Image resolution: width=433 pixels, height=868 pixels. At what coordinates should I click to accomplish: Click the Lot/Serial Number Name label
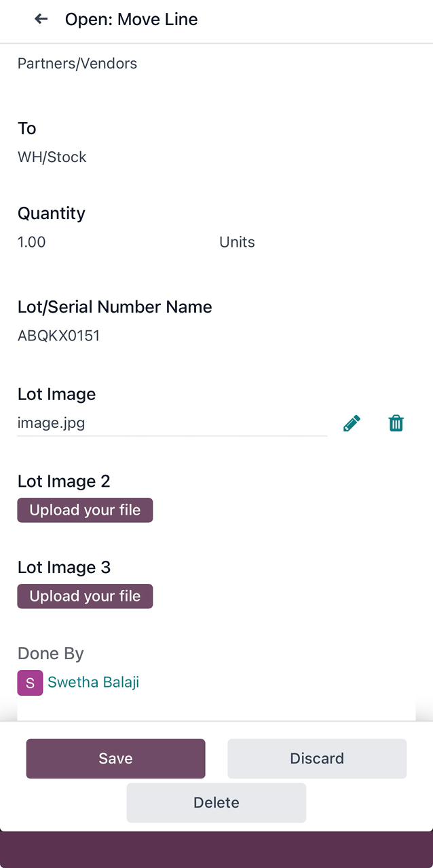click(x=115, y=307)
